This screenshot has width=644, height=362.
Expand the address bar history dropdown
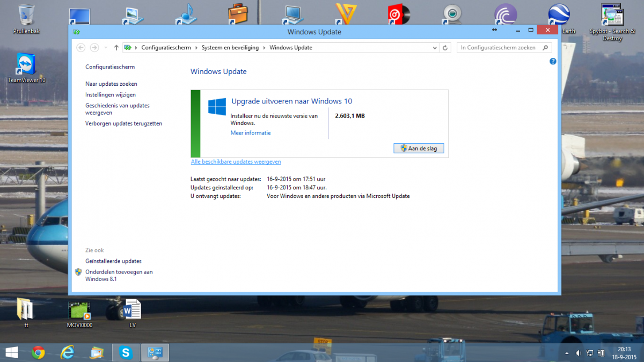pos(435,48)
